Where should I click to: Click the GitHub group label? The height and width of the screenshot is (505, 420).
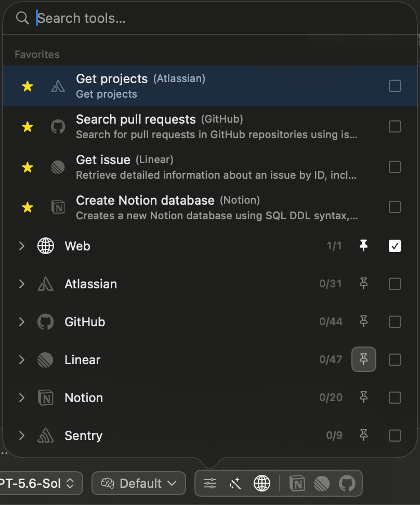pyautogui.click(x=85, y=322)
